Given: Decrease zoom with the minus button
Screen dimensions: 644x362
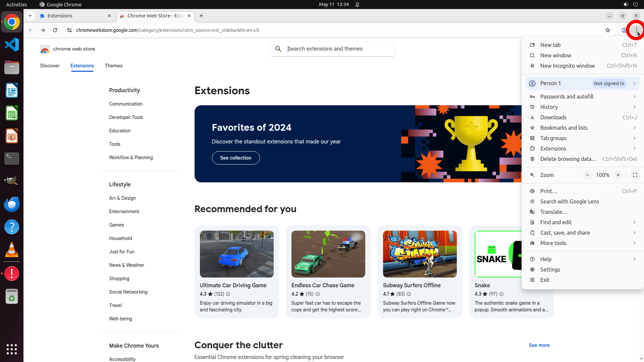Looking at the screenshot, I should click(587, 175).
